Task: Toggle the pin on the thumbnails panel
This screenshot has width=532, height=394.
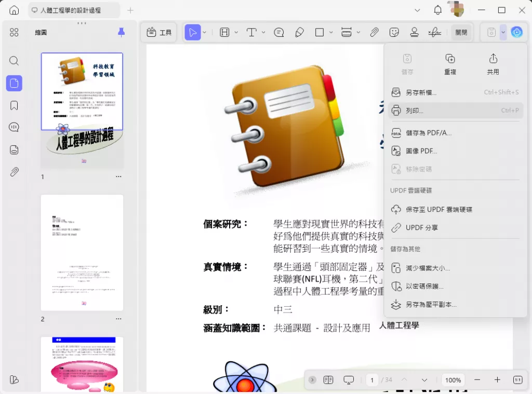Action: (121, 32)
